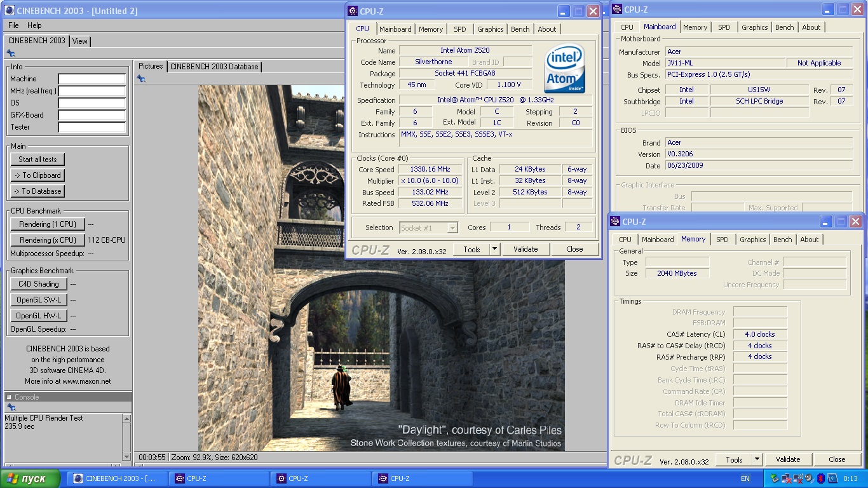Click the pushpin icon under the Pictures tab
Screen dimensions: 868x488
point(141,78)
